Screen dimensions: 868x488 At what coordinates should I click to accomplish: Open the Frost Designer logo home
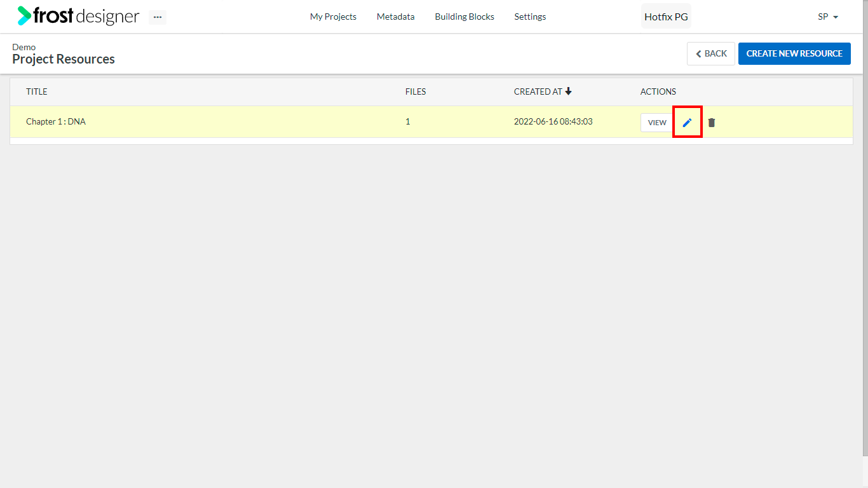tap(78, 16)
